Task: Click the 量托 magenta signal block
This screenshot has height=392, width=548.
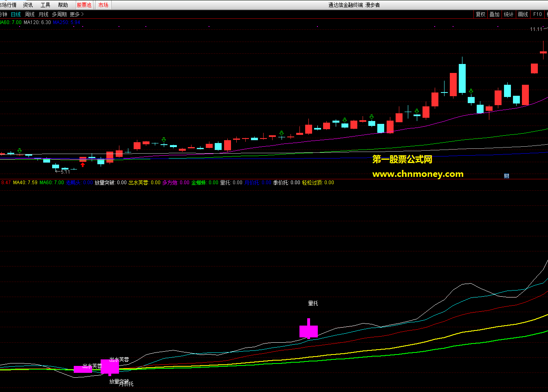Action: tap(308, 331)
